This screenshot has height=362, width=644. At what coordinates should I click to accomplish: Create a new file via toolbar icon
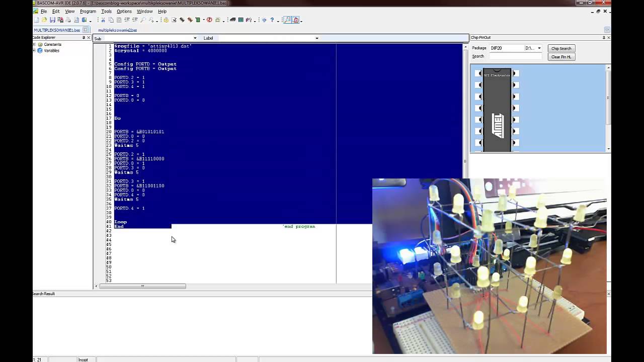37,20
